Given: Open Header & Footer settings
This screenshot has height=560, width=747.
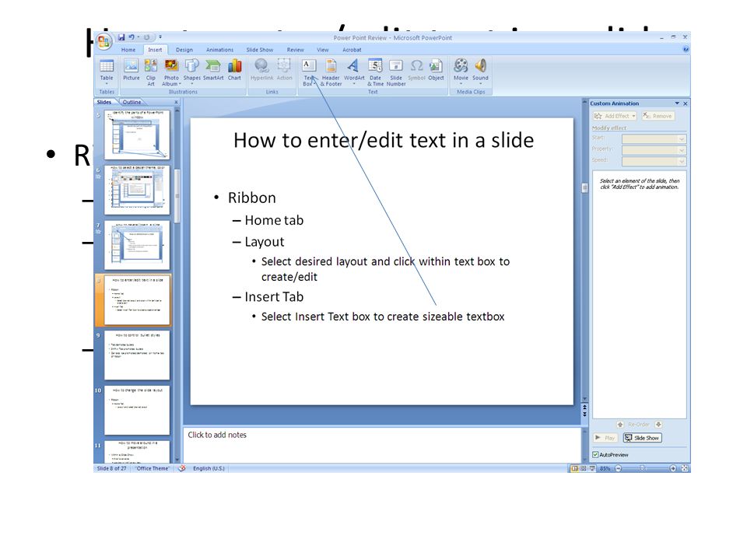Looking at the screenshot, I should click(x=331, y=72).
